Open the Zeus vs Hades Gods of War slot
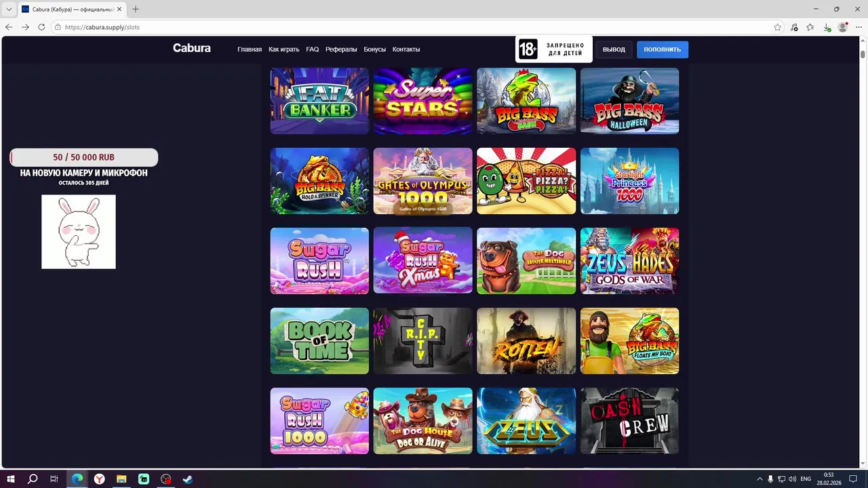868x488 pixels. pyautogui.click(x=629, y=261)
